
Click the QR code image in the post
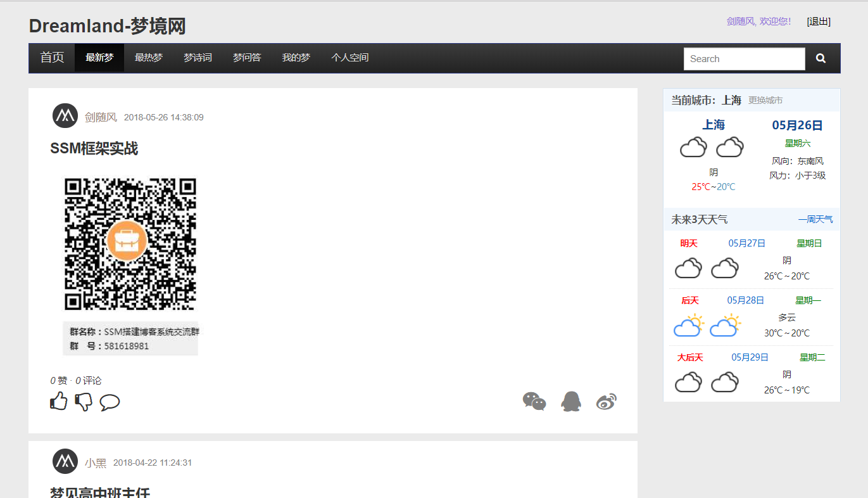130,245
